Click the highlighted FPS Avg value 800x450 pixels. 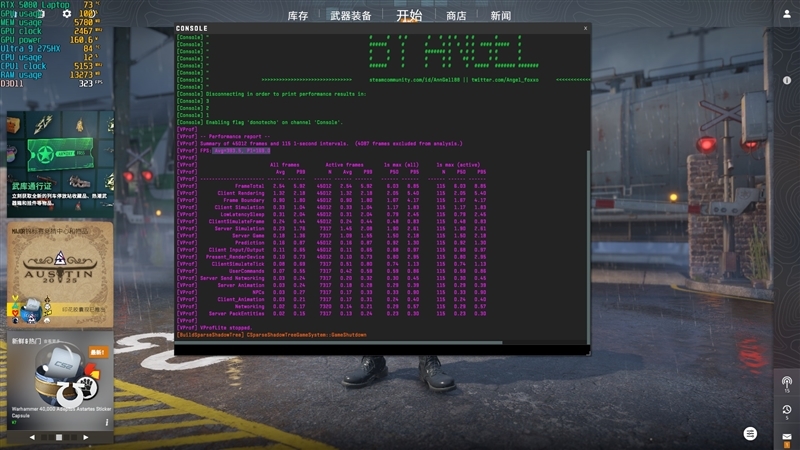(x=241, y=151)
